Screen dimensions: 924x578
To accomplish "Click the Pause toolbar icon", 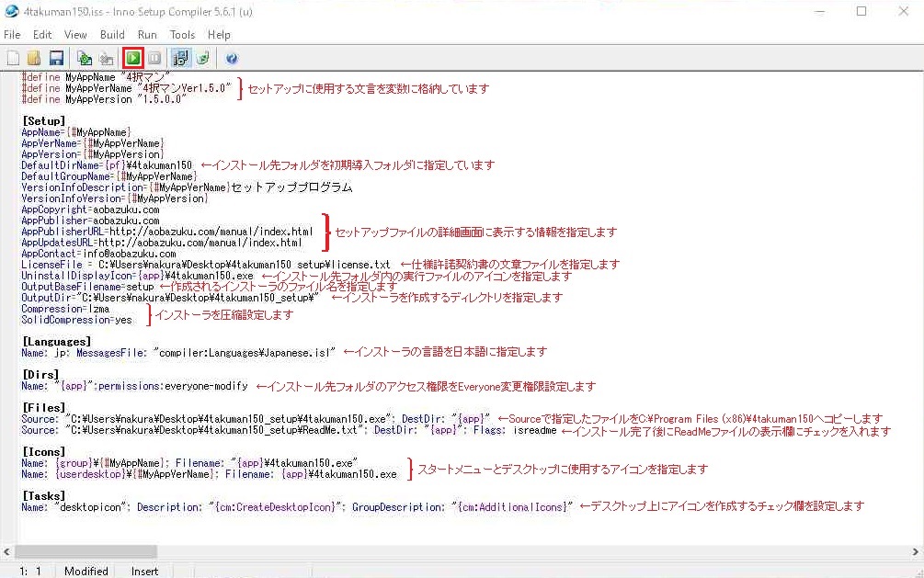I will click(154, 58).
